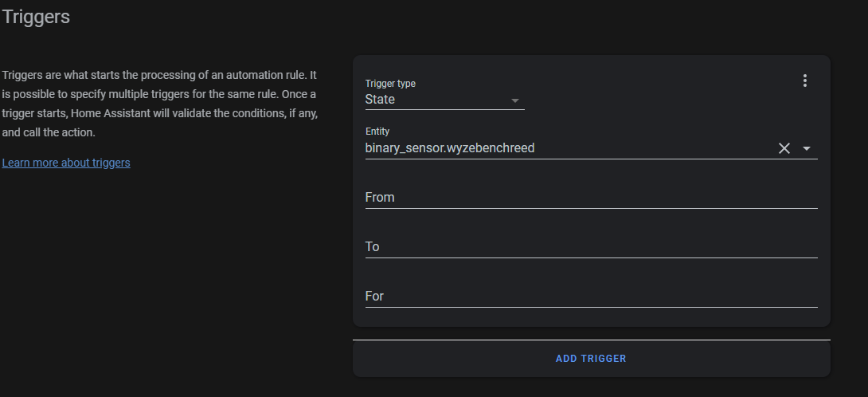
Task: Select the State trigger type value
Action: click(380, 100)
